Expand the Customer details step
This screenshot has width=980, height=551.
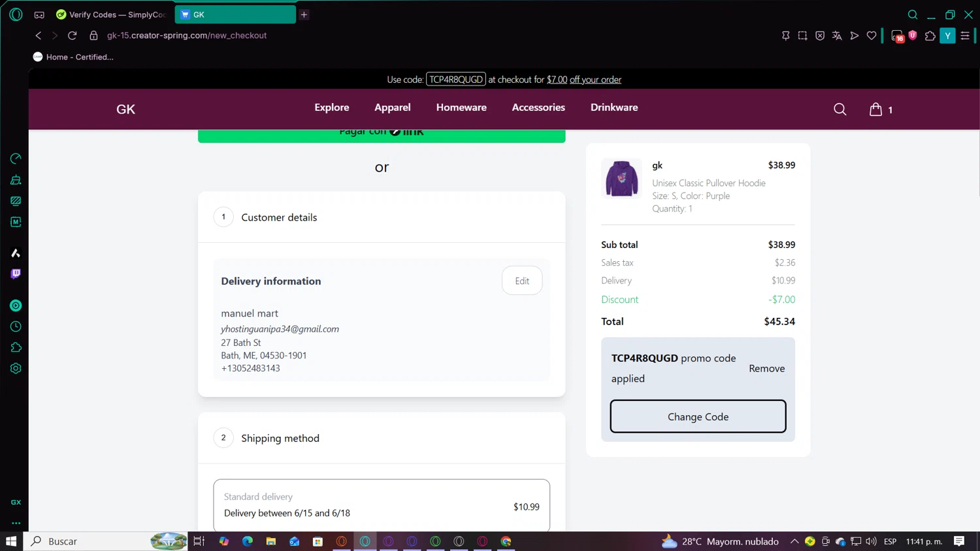coord(382,217)
